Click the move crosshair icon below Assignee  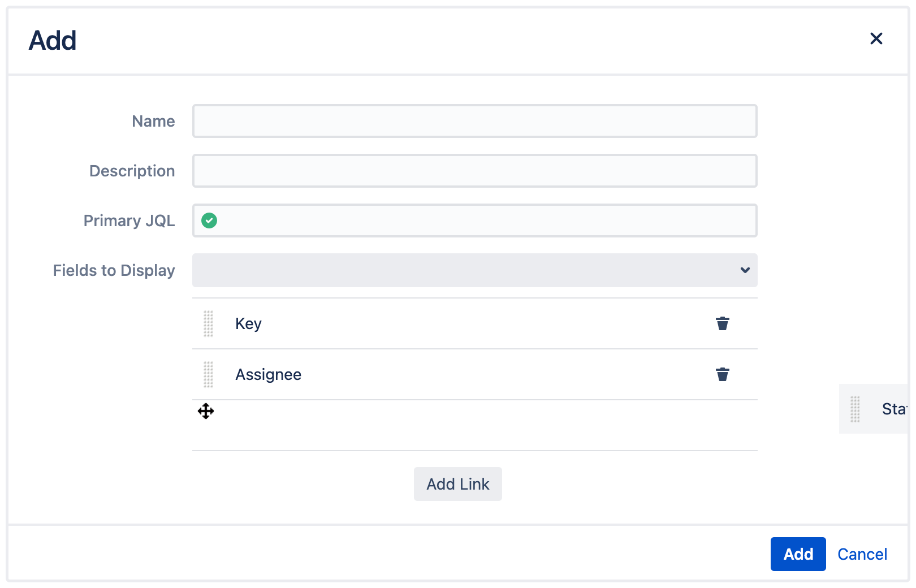[x=206, y=412]
